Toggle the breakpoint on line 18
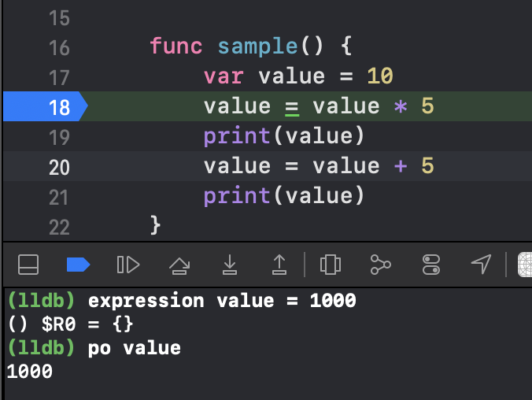532x400 pixels. 45,106
